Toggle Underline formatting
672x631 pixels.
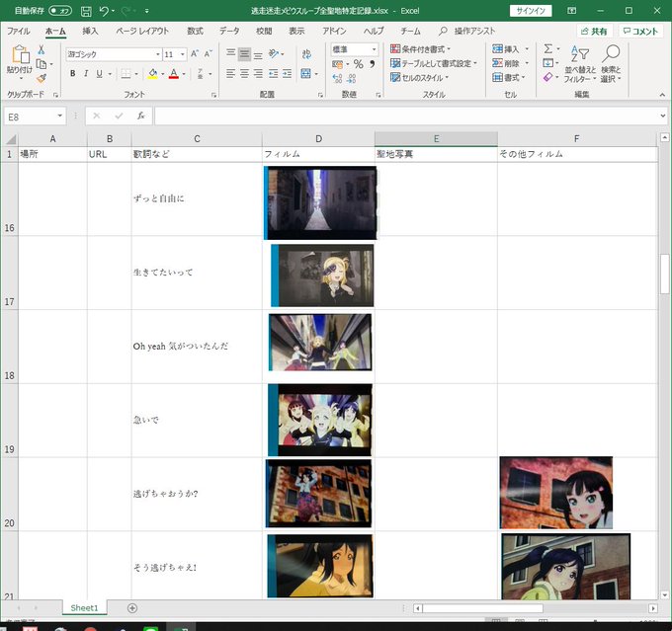click(100, 74)
